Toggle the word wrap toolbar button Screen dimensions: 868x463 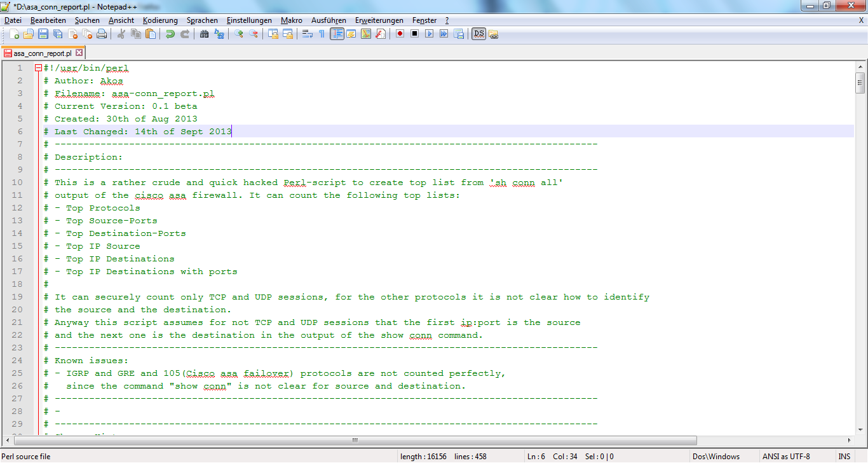307,34
